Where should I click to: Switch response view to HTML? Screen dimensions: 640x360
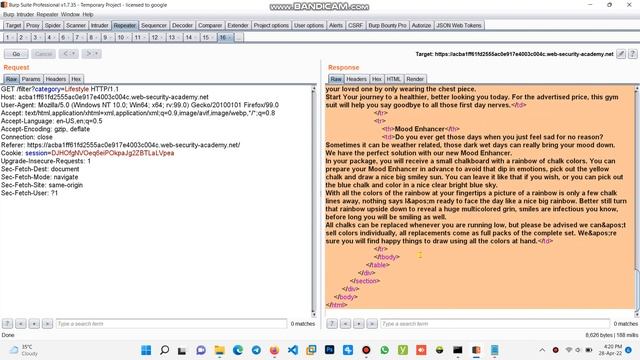point(393,79)
